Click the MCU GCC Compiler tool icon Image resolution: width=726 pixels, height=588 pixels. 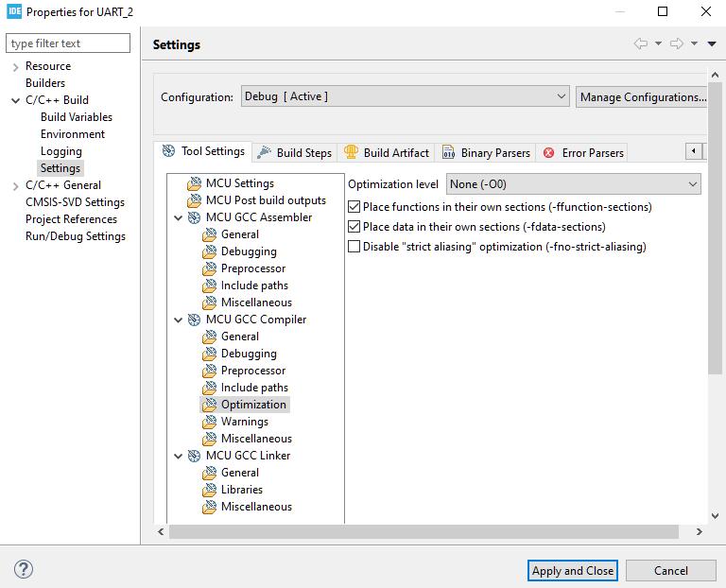pyautogui.click(x=194, y=320)
